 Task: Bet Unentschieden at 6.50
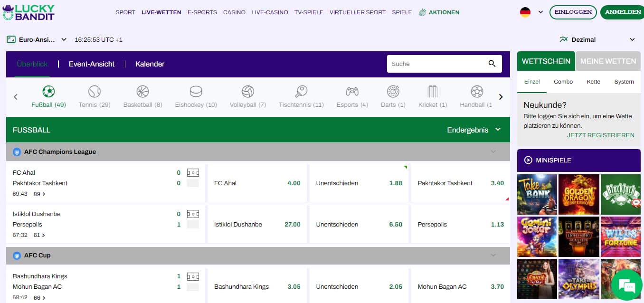(359, 224)
